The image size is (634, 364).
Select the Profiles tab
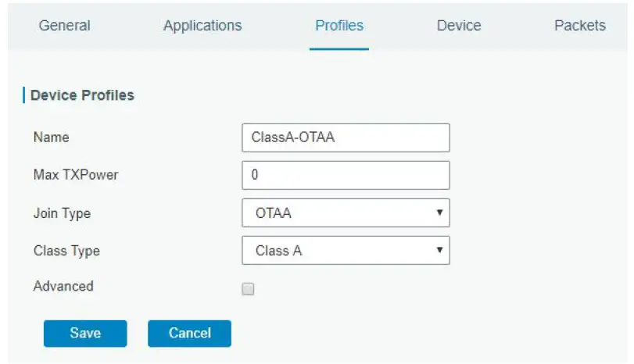coord(339,26)
